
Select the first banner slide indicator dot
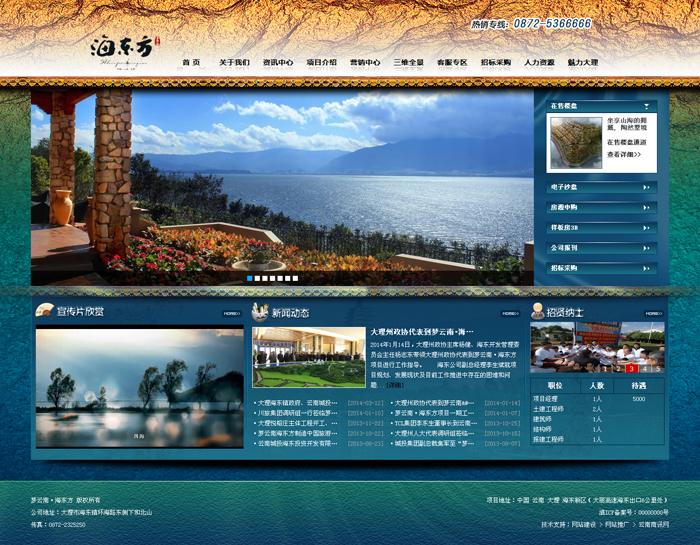(250, 278)
